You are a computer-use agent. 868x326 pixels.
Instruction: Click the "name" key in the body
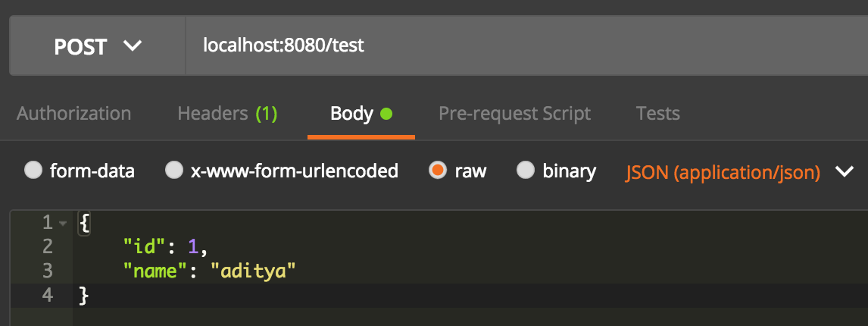pos(154,270)
